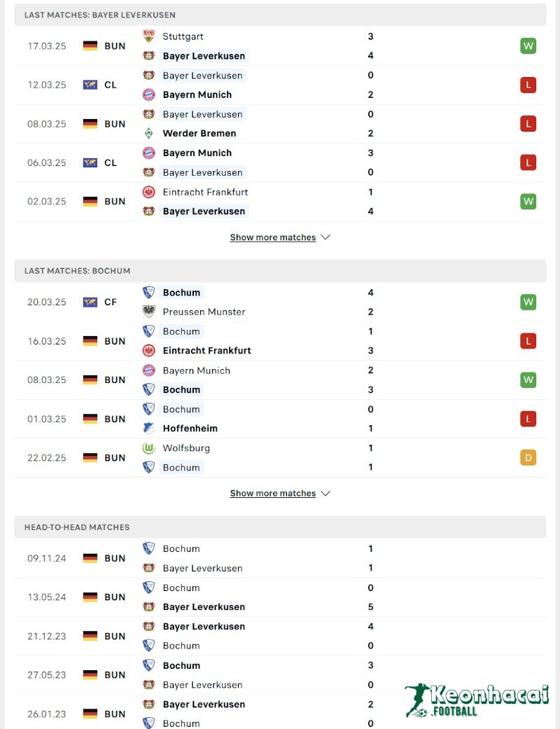This screenshot has width=560, height=729.
Task: Expand more Bochum matches
Action: 273,493
